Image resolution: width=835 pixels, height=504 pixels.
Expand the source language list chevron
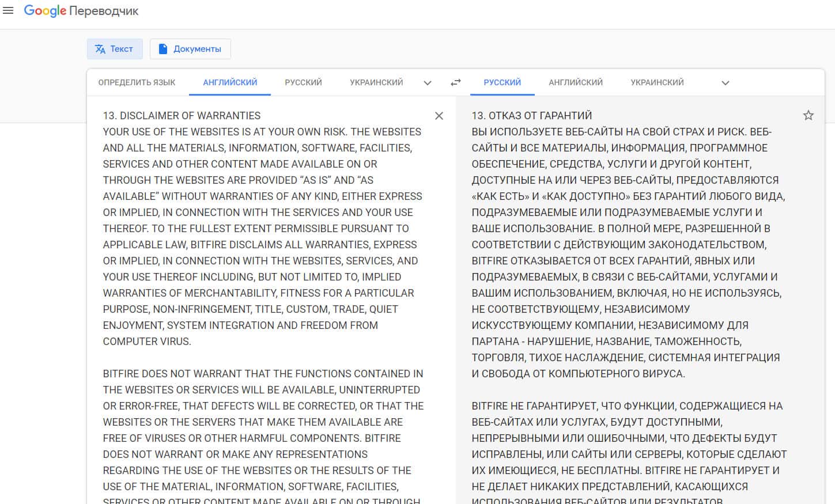click(427, 82)
